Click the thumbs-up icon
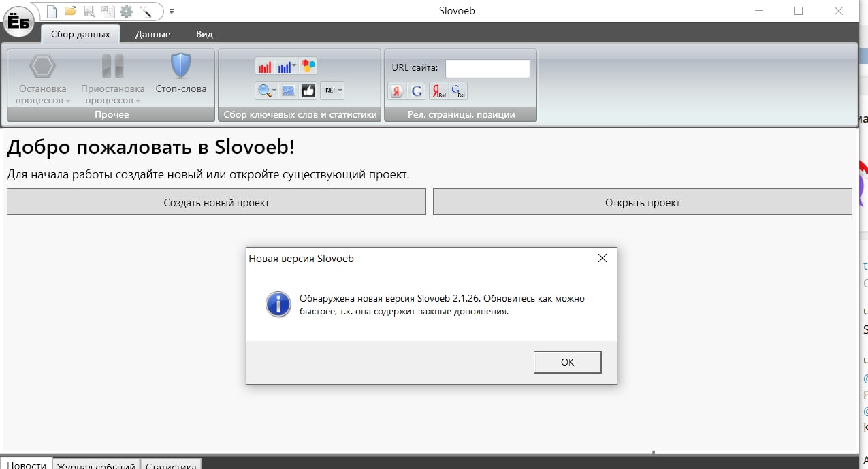This screenshot has height=469, width=868. [308, 90]
